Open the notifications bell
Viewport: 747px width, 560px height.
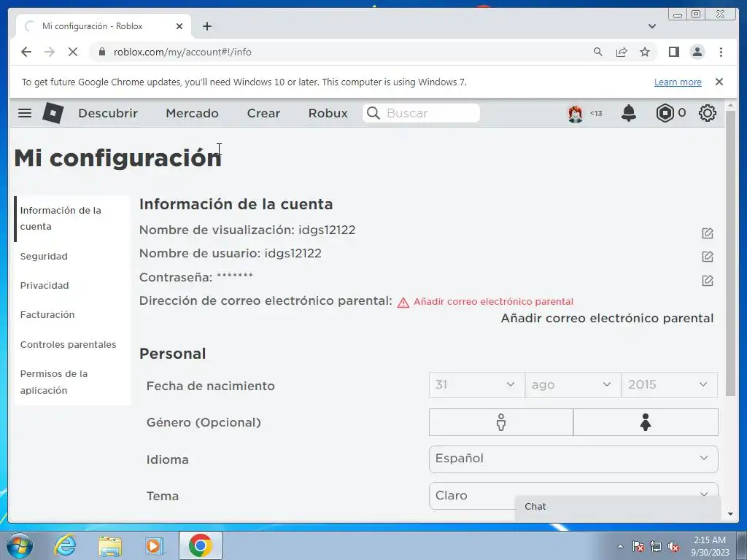pyautogui.click(x=629, y=113)
